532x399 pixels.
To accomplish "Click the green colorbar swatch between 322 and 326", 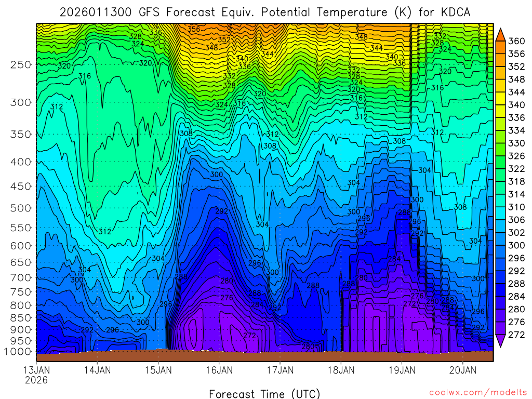I will (x=500, y=163).
